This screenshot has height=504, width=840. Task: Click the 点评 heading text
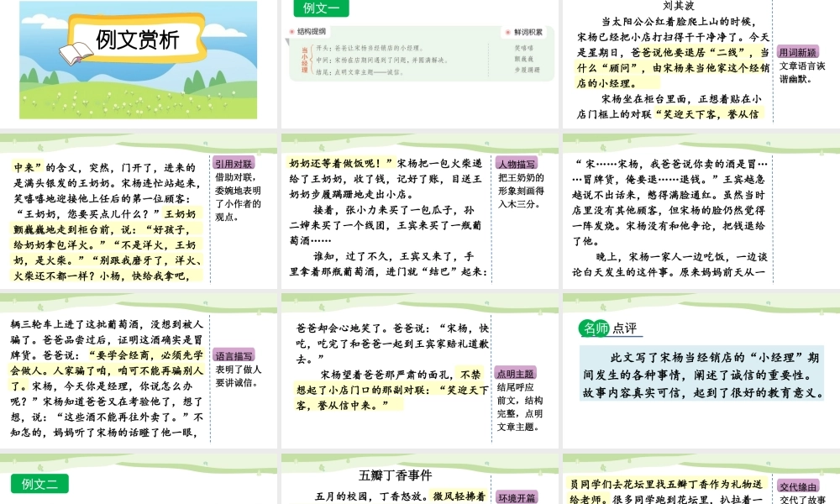[x=625, y=328]
